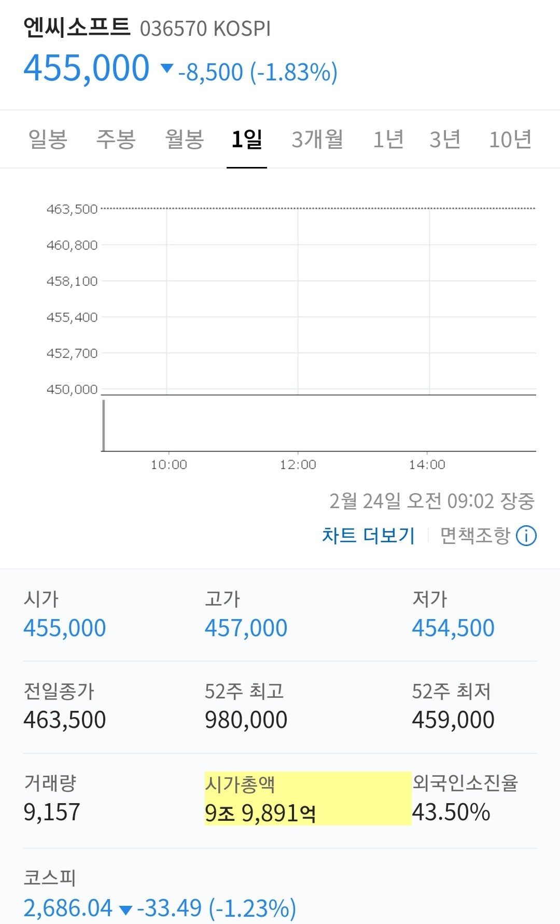Display the 10년 chart period
Viewport: 560px width, 924px height.
pyautogui.click(x=510, y=139)
